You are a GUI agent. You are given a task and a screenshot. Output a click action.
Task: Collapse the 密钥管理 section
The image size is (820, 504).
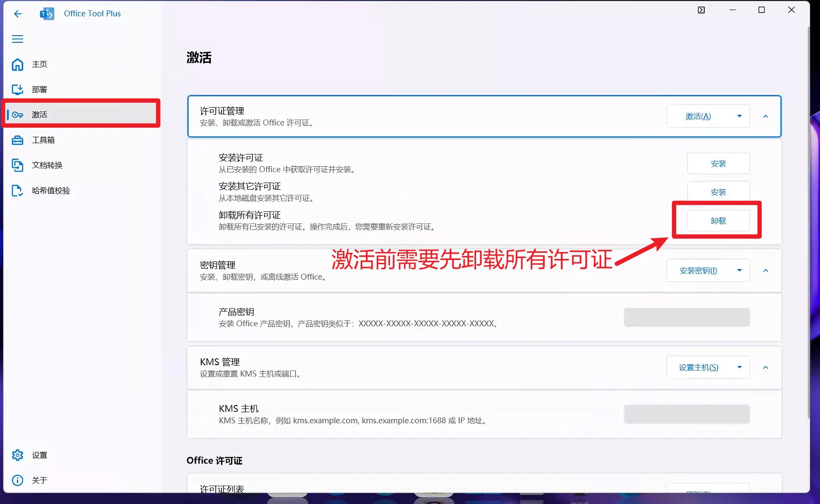(x=766, y=270)
